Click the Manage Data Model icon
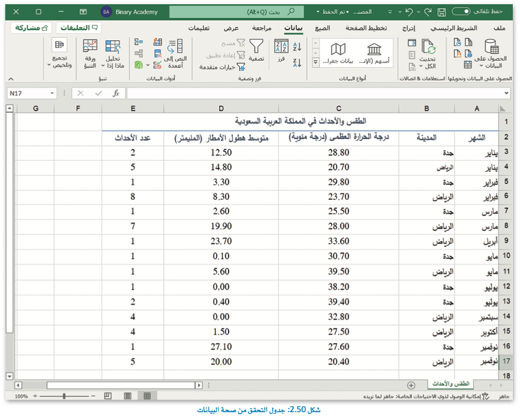Screen dimensions: 520x420 pos(139,65)
